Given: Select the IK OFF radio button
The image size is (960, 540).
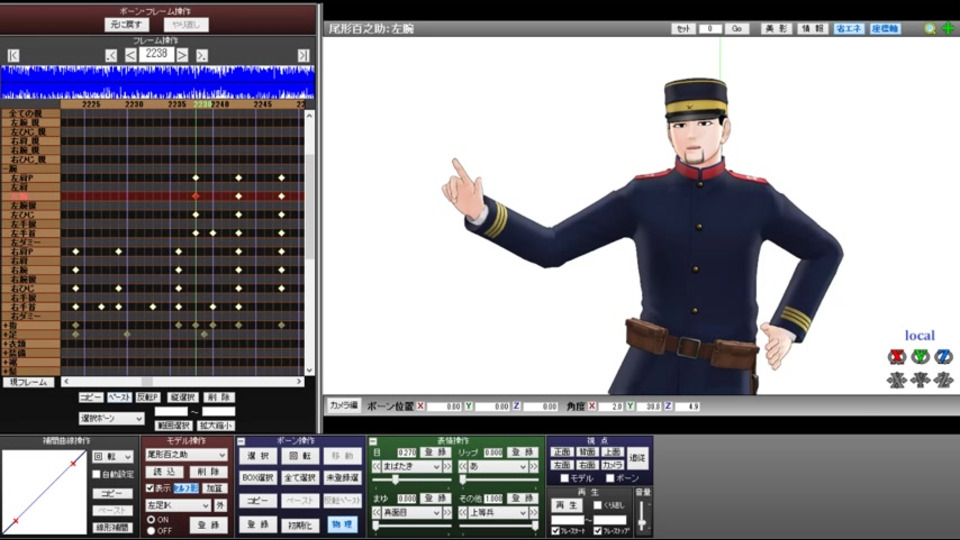Looking at the screenshot, I should point(151,530).
